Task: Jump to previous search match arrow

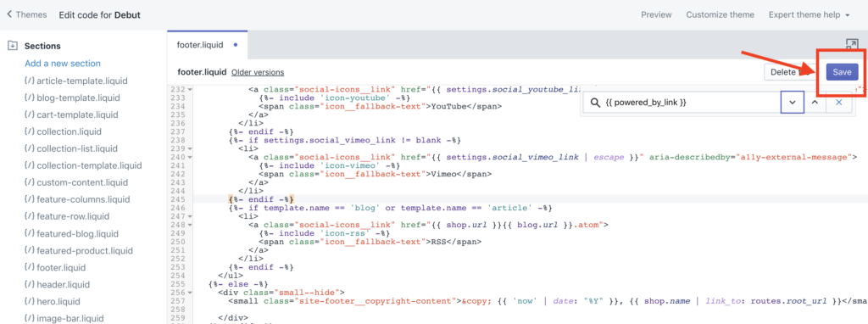Action: tap(815, 103)
